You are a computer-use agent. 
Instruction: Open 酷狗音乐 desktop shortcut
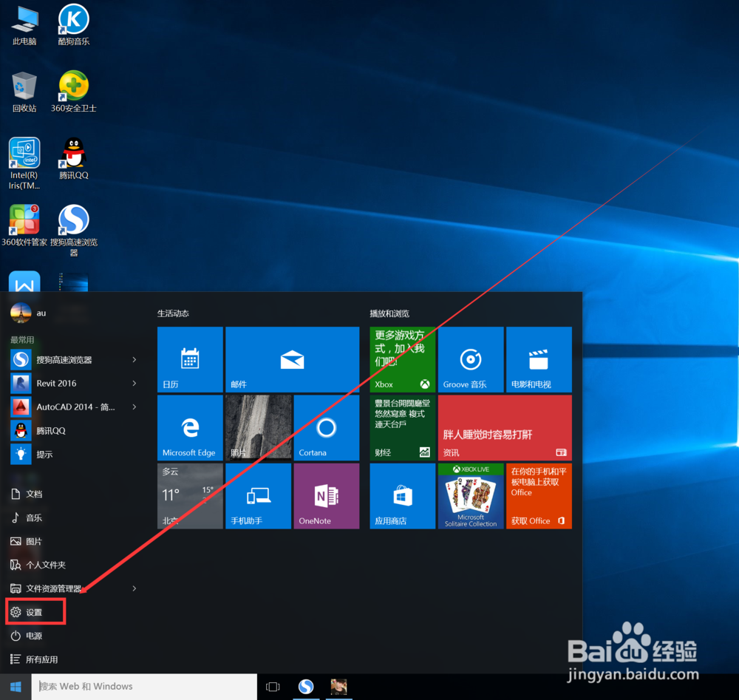[x=73, y=24]
